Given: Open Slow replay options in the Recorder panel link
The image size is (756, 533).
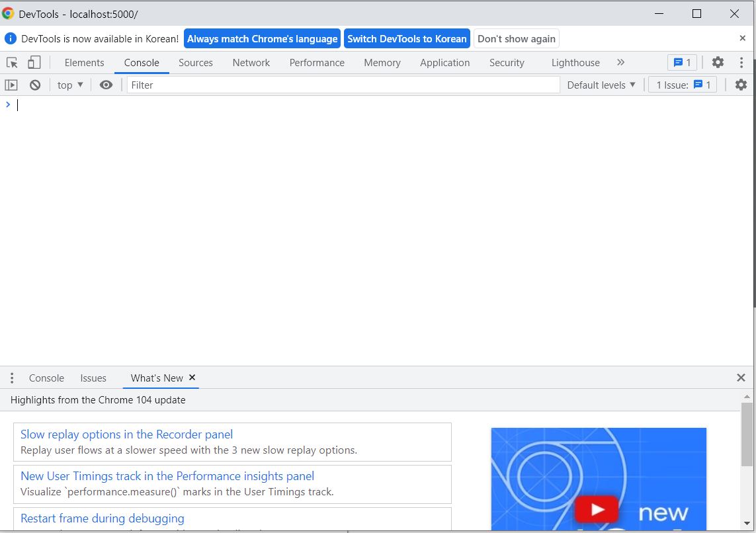Looking at the screenshot, I should (127, 434).
